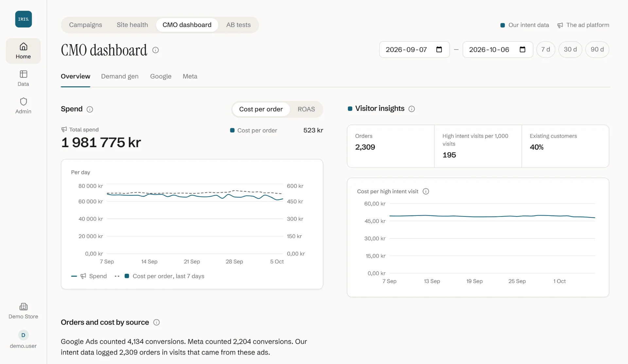This screenshot has width=628, height=364.
Task: Click the High intent visits value 195
Action: click(x=449, y=155)
